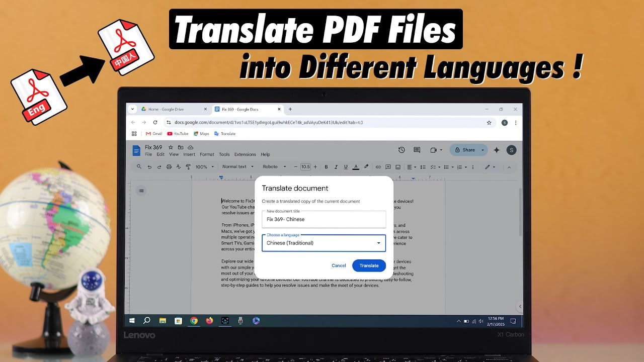
Task: Undo the last action
Action: click(149, 167)
